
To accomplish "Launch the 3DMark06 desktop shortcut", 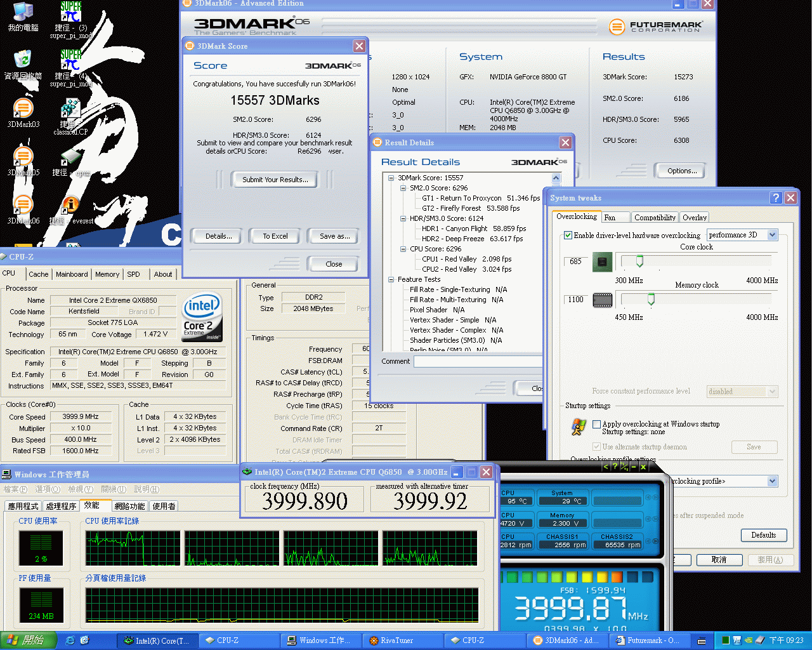I will (x=23, y=210).
